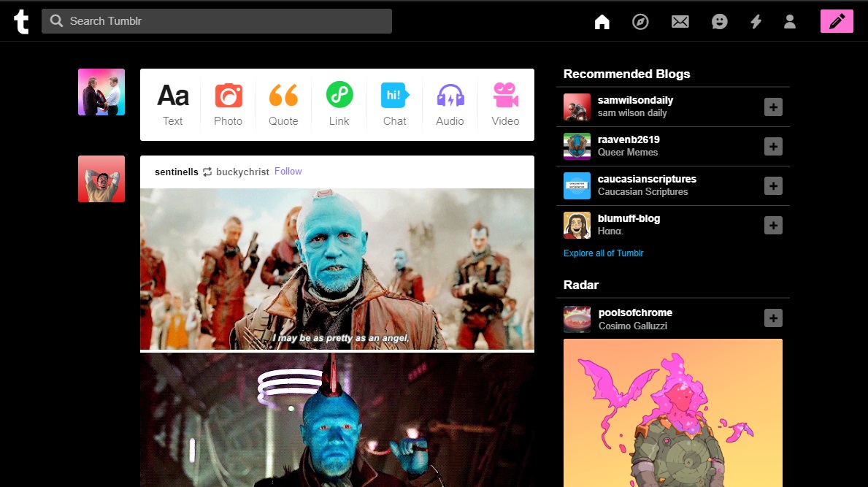
Task: Click the 'Radar' heading
Action: [x=581, y=285]
